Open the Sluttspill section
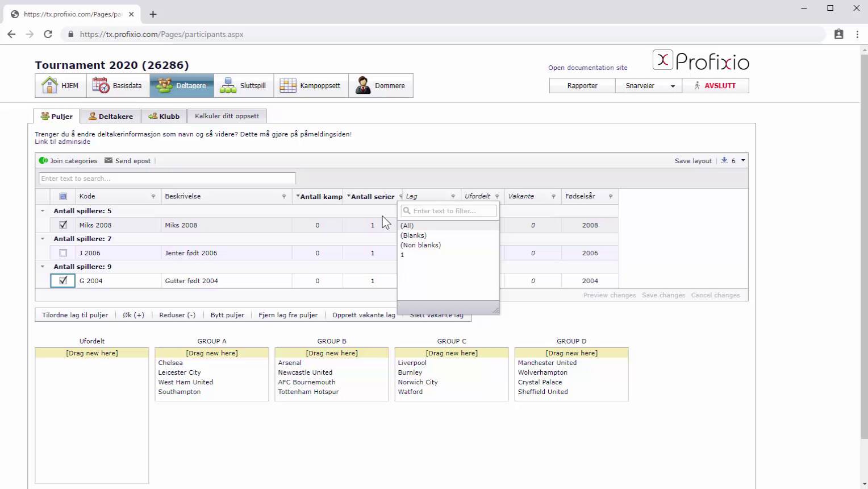This screenshot has height=489, width=868. pos(244,86)
